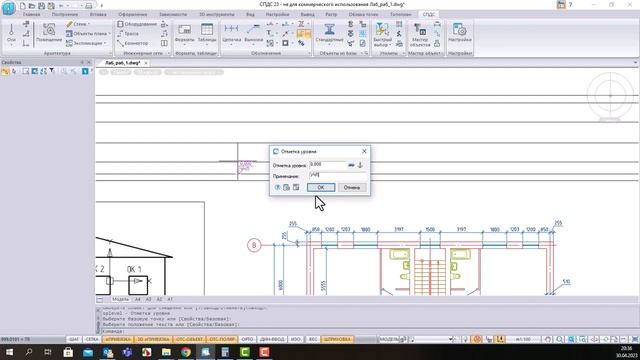Close the Отметка уровня dialog
Viewport: 640px width, 360px height.
coord(364,151)
